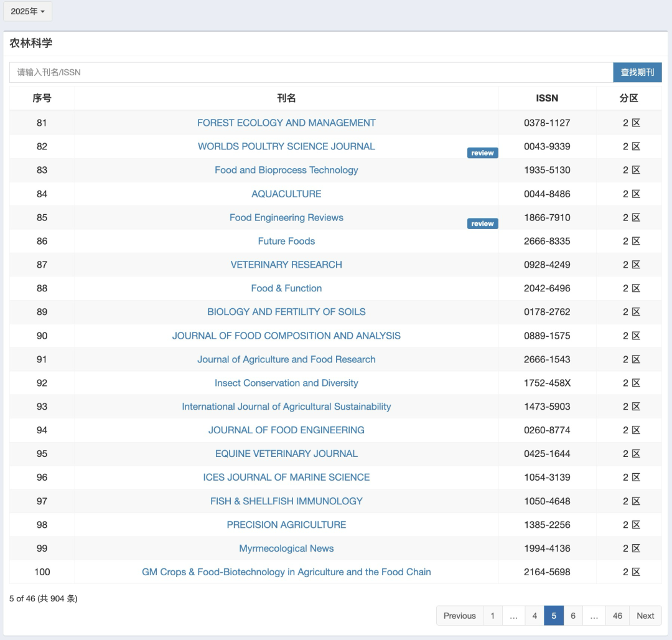Select ISSN 0178-2762 cell
The image size is (672, 640).
[547, 312]
